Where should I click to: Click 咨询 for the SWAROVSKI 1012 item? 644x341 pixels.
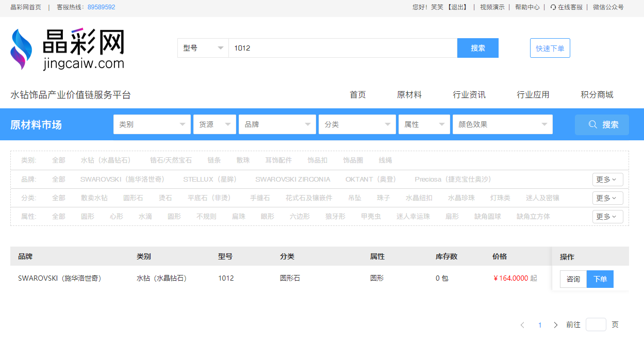tap(573, 279)
